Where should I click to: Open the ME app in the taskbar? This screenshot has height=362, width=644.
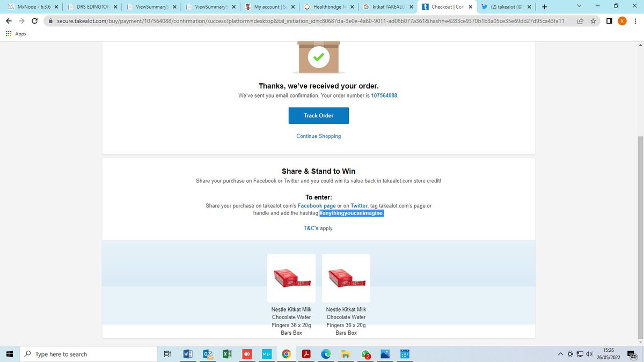coord(267,354)
